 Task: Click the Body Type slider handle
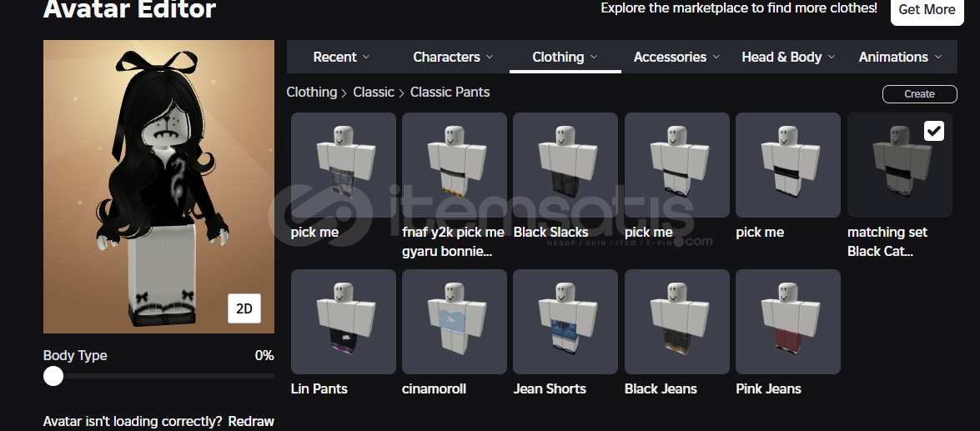click(53, 376)
